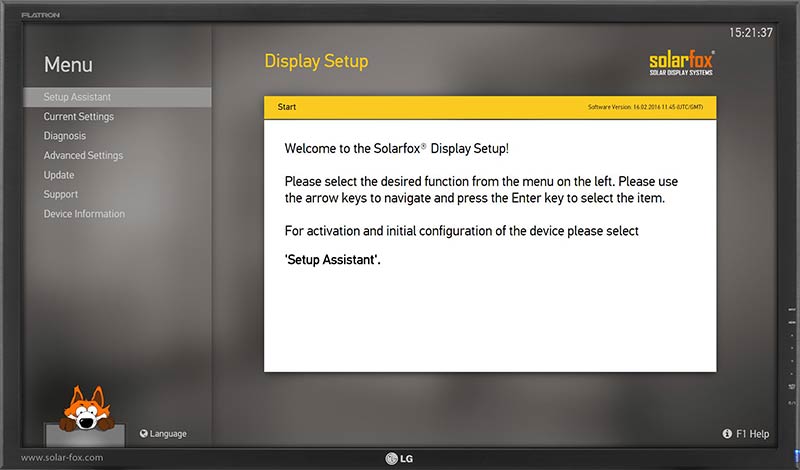The image size is (800, 470).
Task: Click the info icon beside F1 Help
Action: point(727,434)
